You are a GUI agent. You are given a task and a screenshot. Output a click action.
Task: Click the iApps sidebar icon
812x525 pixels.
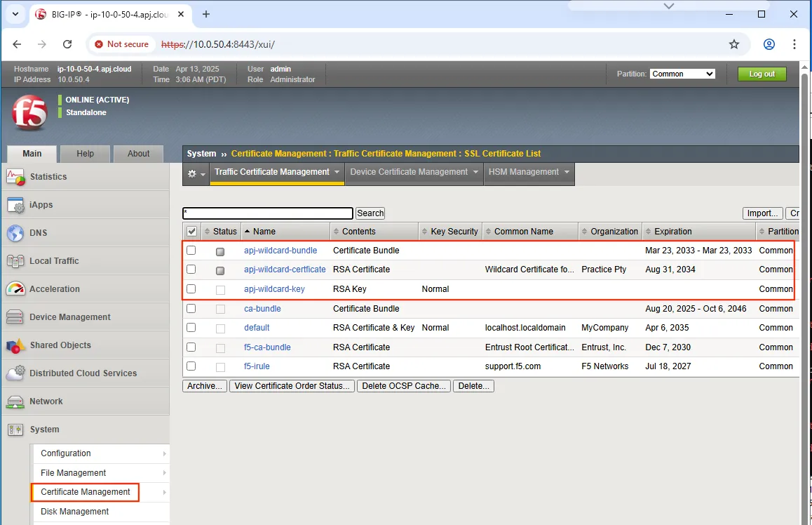(x=15, y=205)
